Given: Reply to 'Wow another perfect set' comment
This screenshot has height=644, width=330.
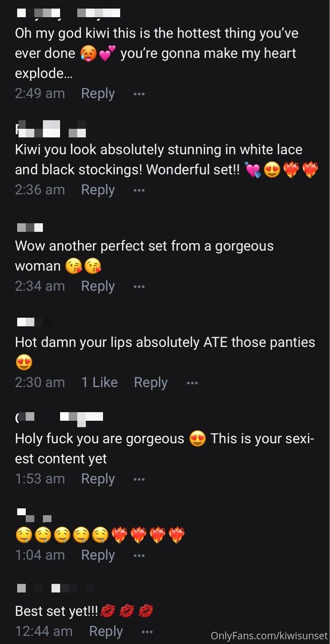Looking at the screenshot, I should 98,286.
